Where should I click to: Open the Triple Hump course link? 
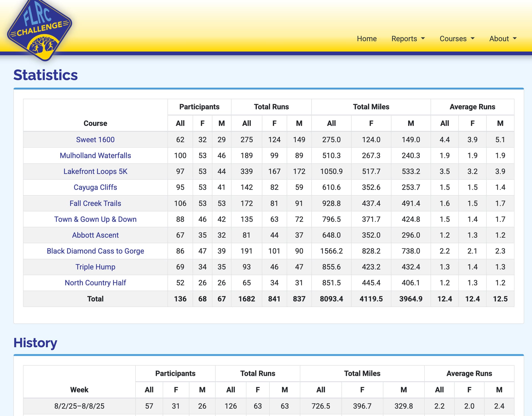[x=95, y=267]
